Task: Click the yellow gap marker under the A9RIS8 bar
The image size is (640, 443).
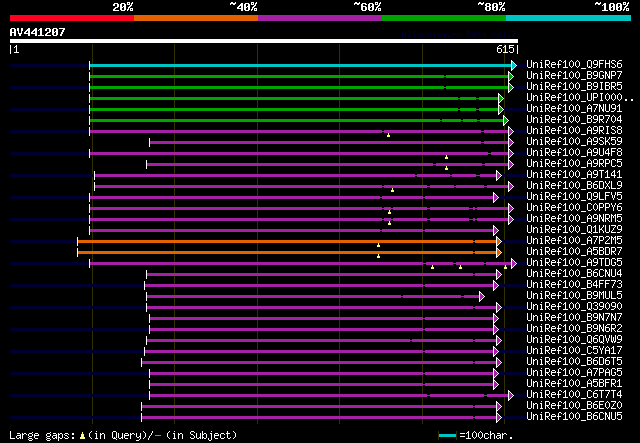Action: [x=388, y=135]
